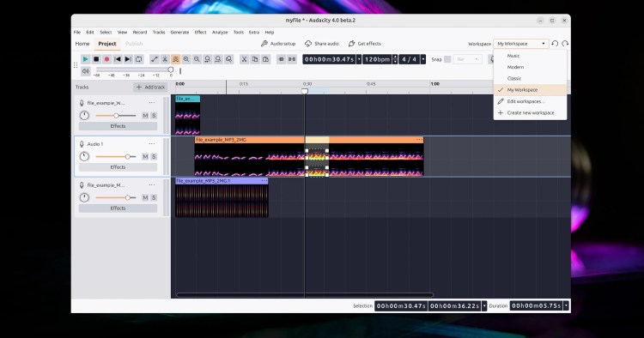Click Create new workspace
644x338 pixels.
point(531,112)
